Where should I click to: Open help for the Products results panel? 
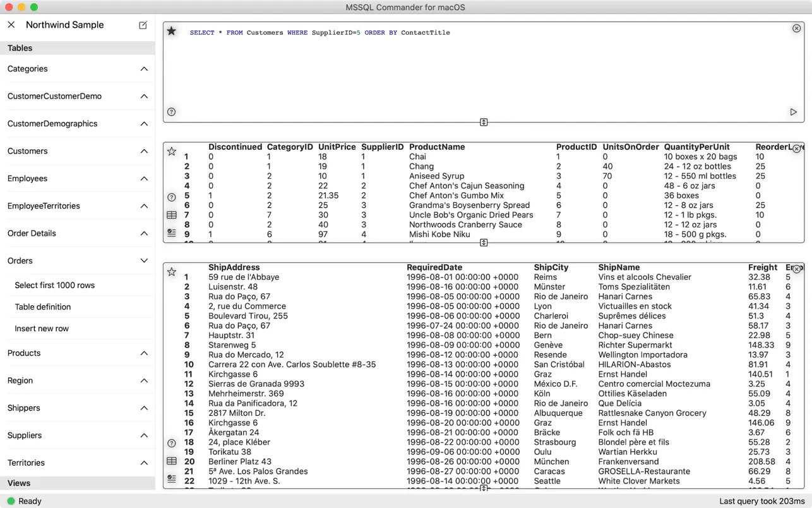(171, 196)
